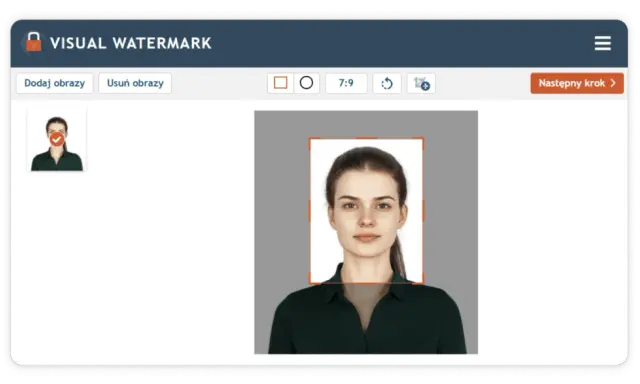Screen dimensions: 640x384
Task: Select the rectangular crop shape
Action: (x=280, y=83)
